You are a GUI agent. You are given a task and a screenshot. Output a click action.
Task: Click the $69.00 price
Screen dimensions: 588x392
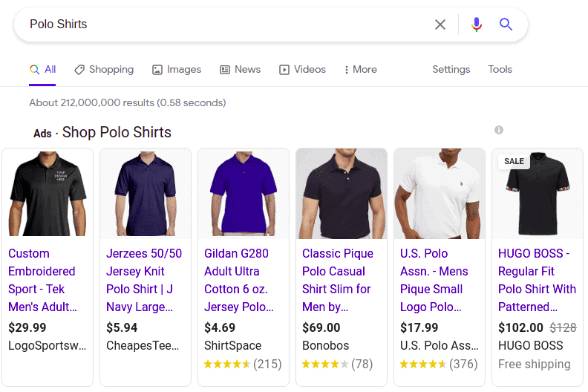pyautogui.click(x=321, y=327)
